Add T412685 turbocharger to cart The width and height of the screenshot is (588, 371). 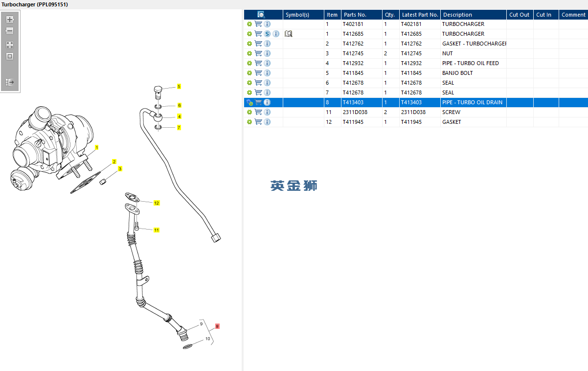pos(258,34)
